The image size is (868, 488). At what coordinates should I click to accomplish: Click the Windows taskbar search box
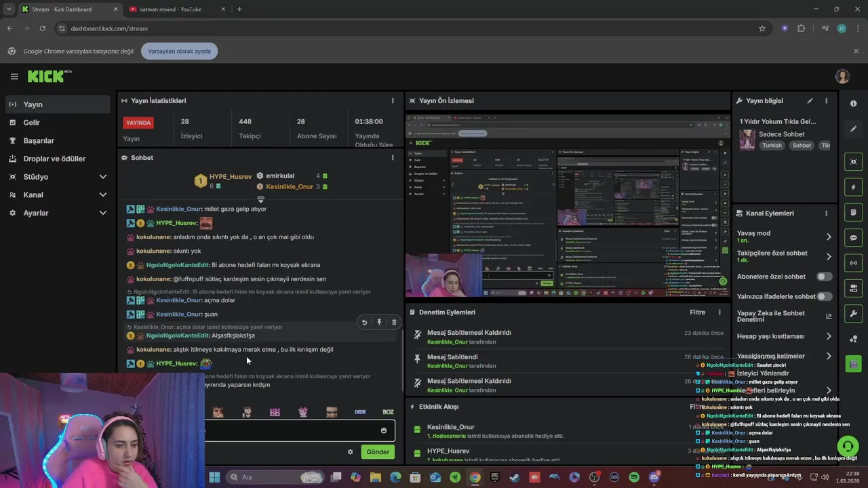[274, 477]
